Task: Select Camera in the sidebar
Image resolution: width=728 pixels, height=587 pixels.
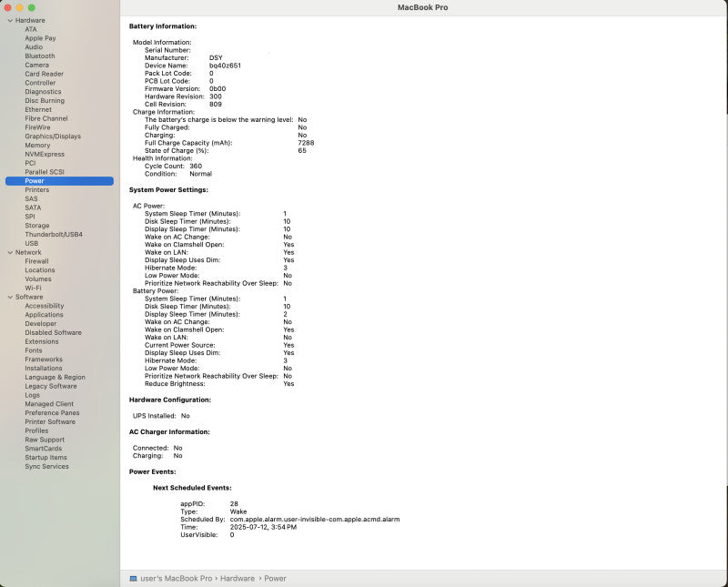Action: coord(36,65)
